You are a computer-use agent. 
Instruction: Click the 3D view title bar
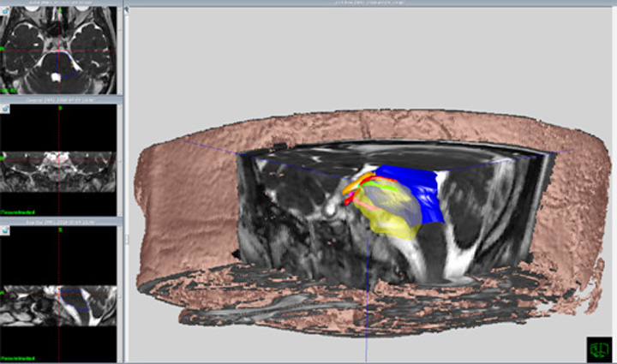(370, 3)
